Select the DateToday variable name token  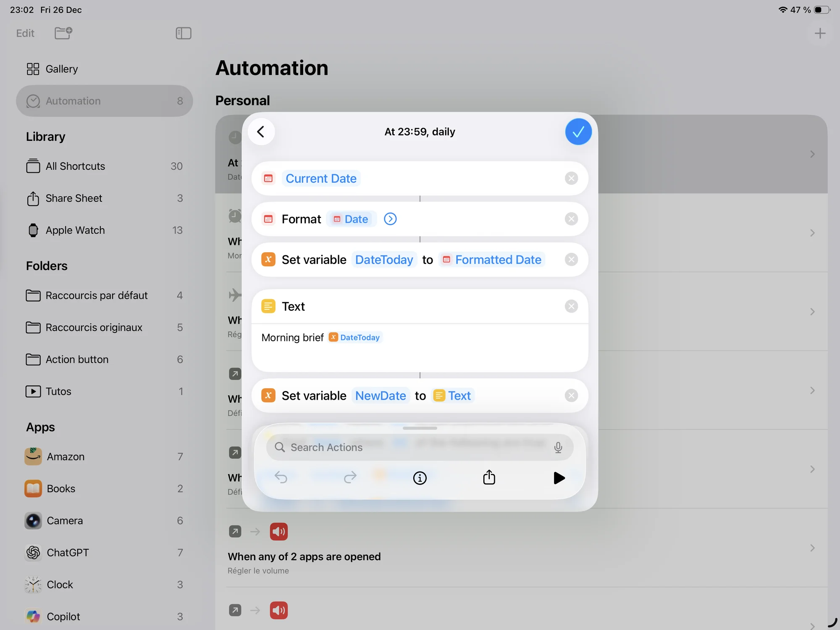pyautogui.click(x=384, y=260)
